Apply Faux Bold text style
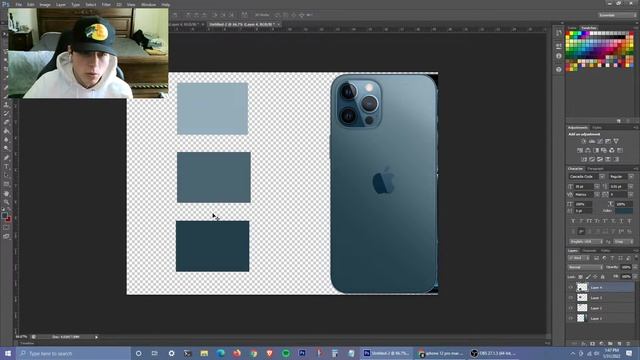Screen dimensions: 640x360 click(573, 221)
